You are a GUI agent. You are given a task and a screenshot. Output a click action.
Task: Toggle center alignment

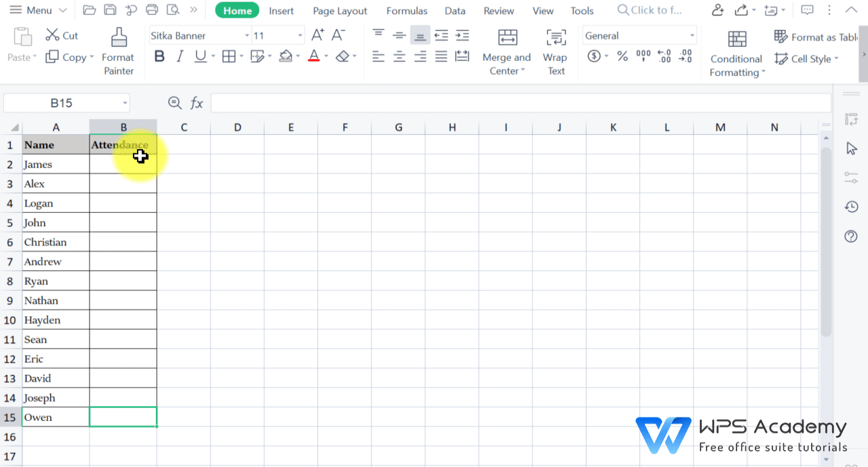coord(399,56)
